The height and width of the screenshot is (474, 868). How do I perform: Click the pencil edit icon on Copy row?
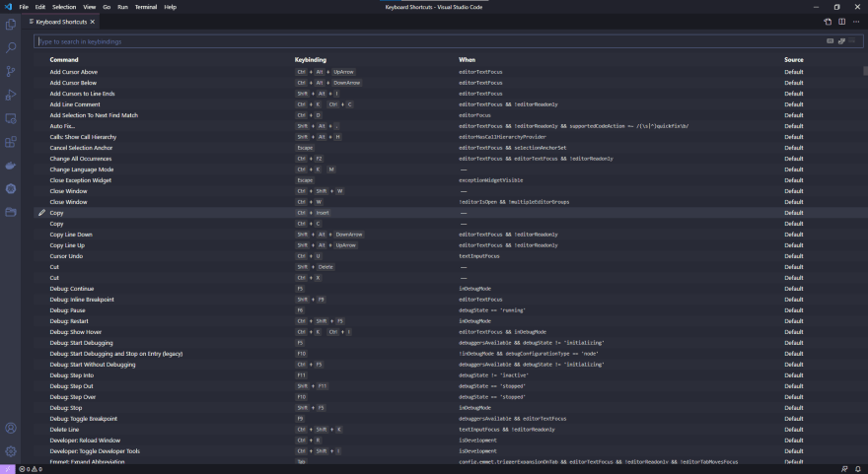41,213
